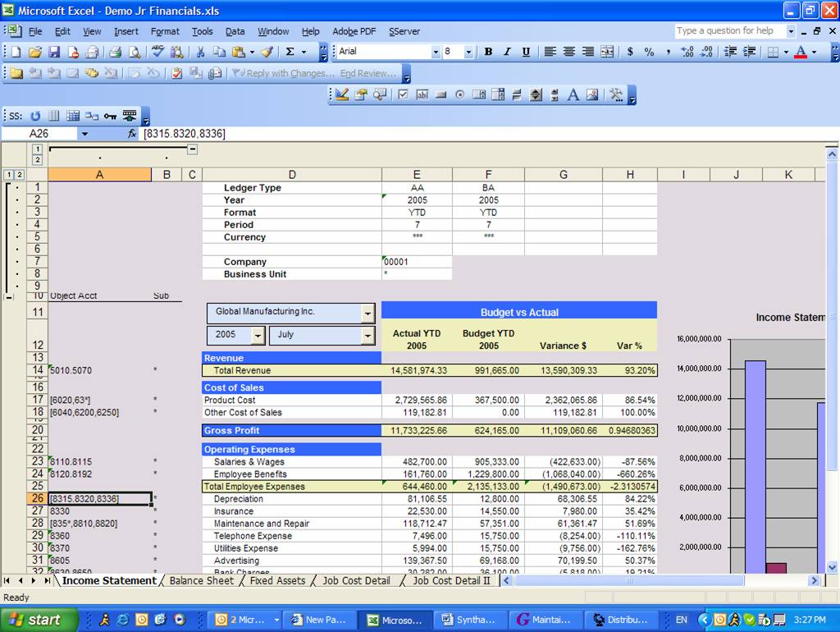Toggle Italic formatting
Screen dimensions: 840x632
pos(507,52)
